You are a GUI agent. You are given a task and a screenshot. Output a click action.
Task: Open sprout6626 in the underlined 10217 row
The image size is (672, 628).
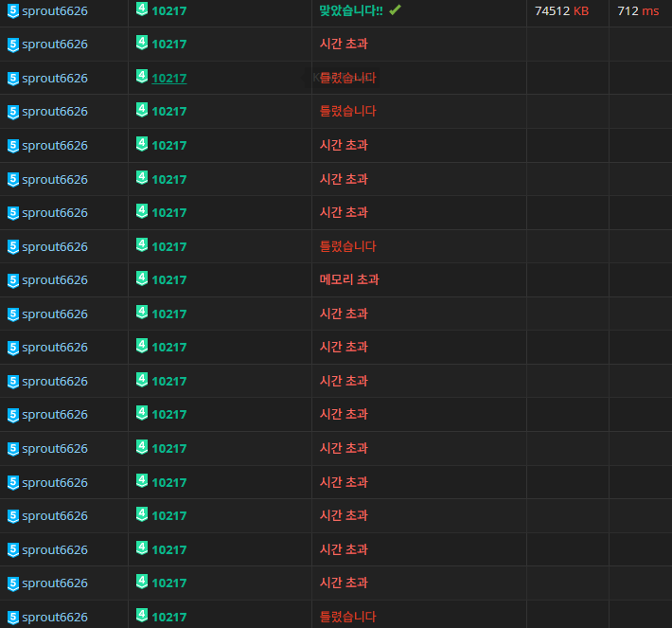(55, 78)
